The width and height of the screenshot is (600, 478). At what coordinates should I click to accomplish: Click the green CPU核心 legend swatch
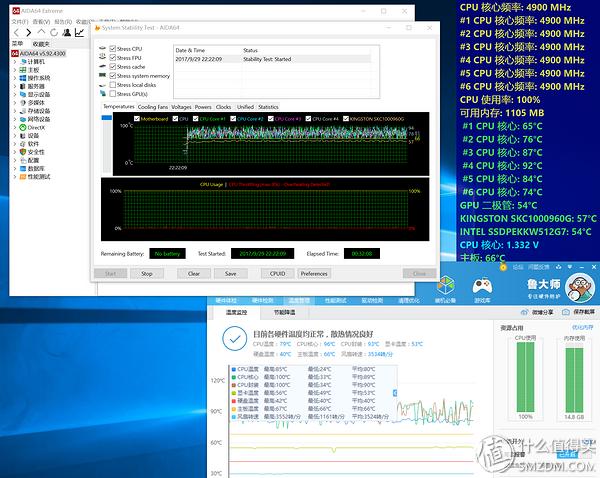pos(233,377)
